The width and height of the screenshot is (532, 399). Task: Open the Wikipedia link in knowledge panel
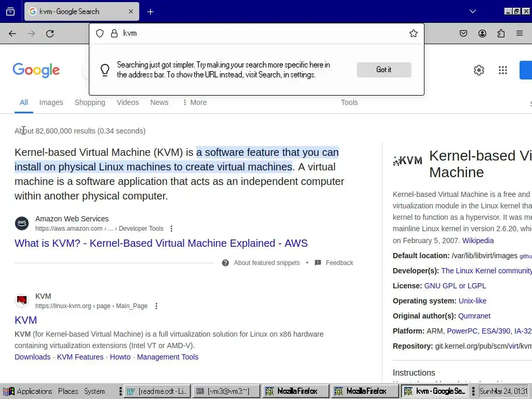coord(478,241)
